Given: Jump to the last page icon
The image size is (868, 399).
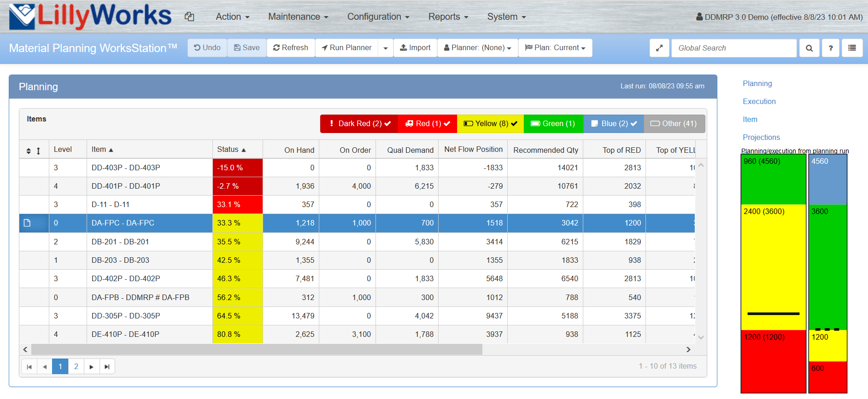Looking at the screenshot, I should coord(107,367).
